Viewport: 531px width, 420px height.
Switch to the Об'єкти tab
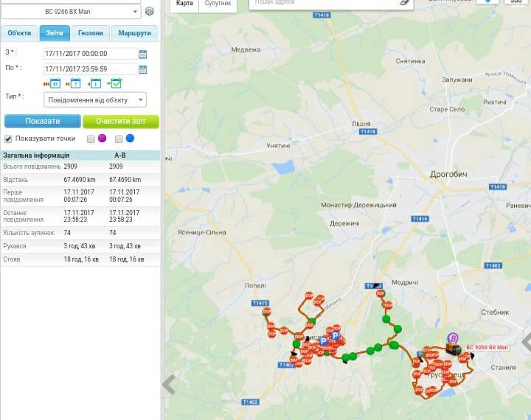pos(19,33)
